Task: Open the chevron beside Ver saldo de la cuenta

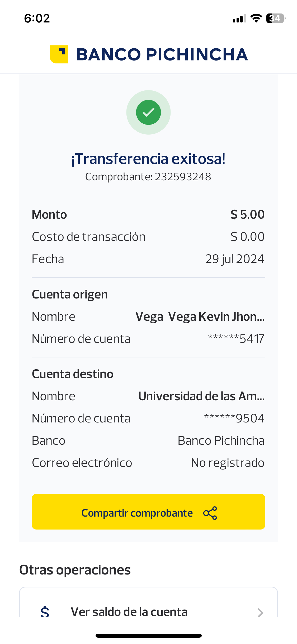Action: point(260,612)
